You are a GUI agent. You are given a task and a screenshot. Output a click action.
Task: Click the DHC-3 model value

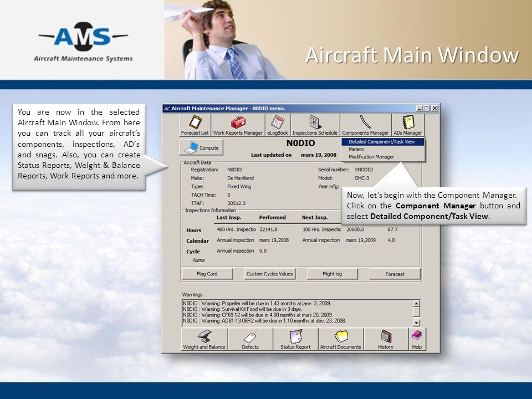(x=362, y=178)
